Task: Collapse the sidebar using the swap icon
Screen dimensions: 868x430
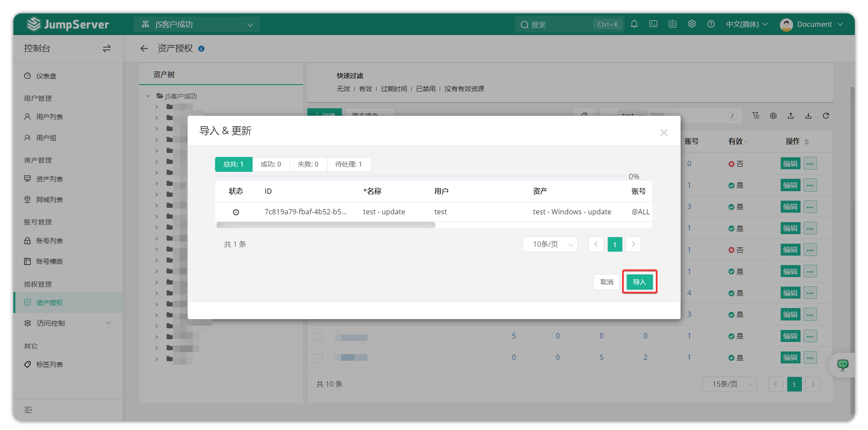Action: coord(107,49)
